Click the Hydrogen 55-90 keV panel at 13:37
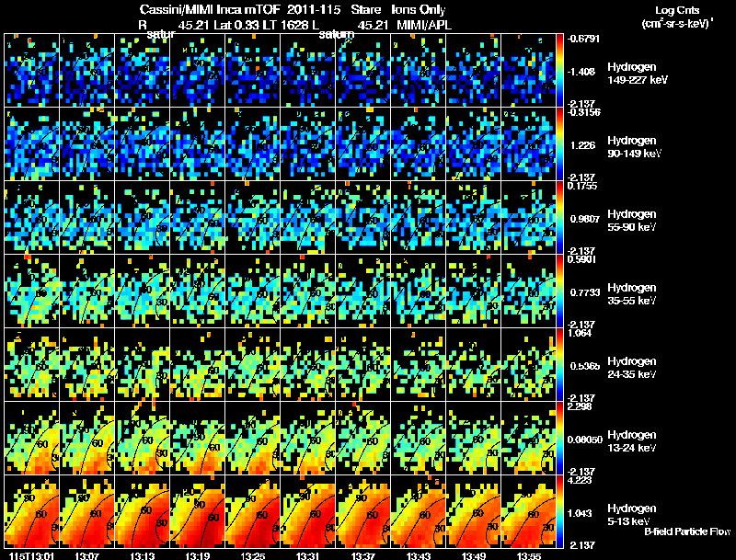The width and height of the screenshot is (736, 560). [x=362, y=217]
